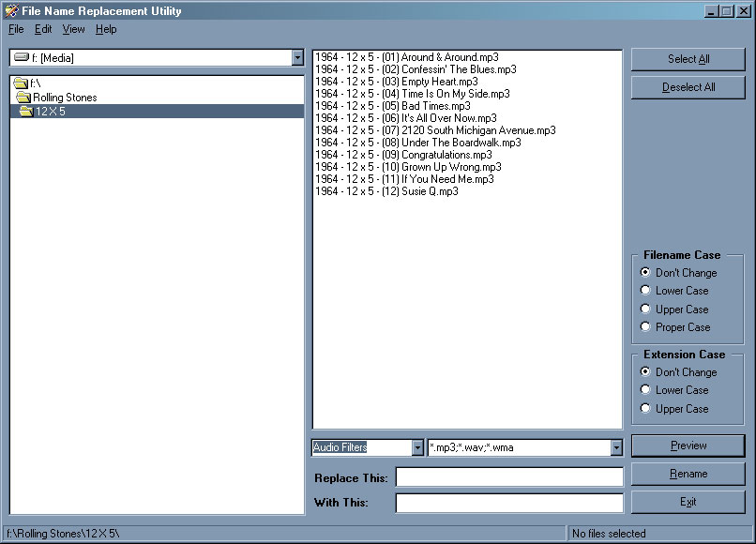Open the Help menu
756x544 pixels.
(x=106, y=29)
